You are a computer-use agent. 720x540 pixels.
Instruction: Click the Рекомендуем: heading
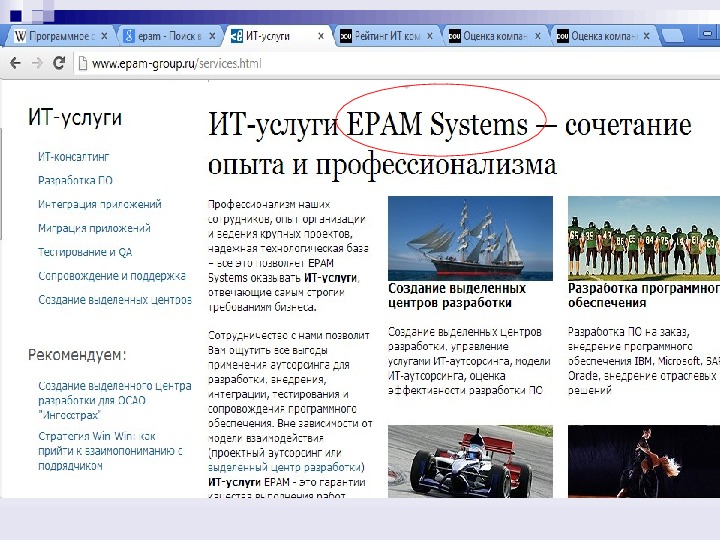pos(77,354)
